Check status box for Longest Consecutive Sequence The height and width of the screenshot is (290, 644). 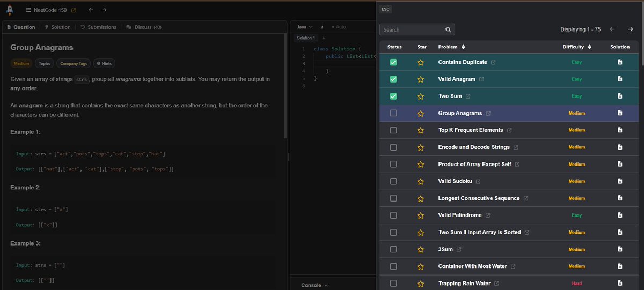(393, 198)
